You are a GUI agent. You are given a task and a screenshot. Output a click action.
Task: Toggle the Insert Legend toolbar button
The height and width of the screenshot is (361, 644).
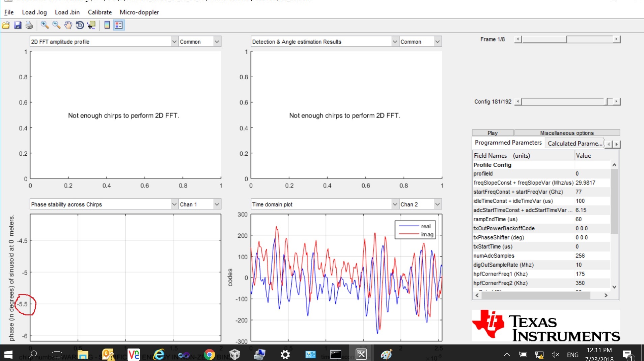119,25
